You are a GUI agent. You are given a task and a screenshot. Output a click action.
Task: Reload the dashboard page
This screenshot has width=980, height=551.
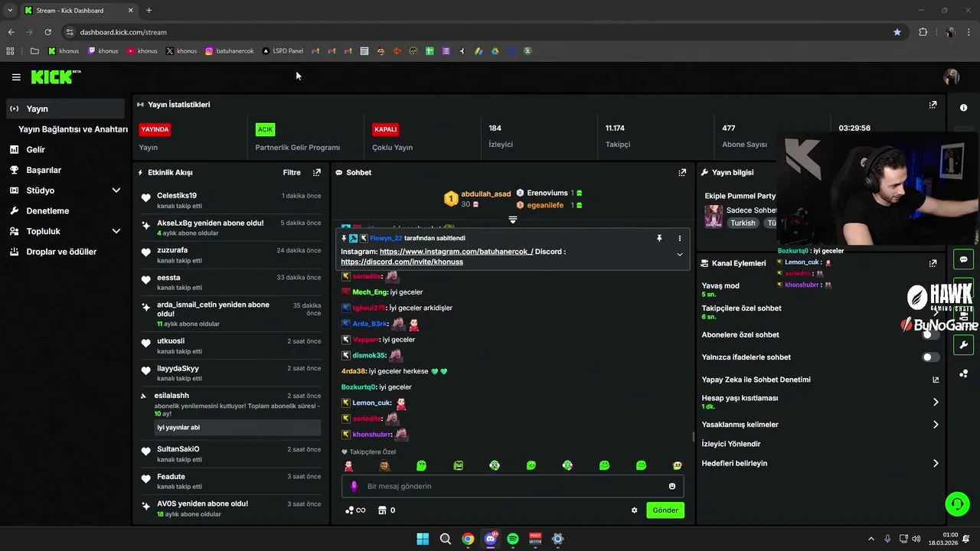47,32
